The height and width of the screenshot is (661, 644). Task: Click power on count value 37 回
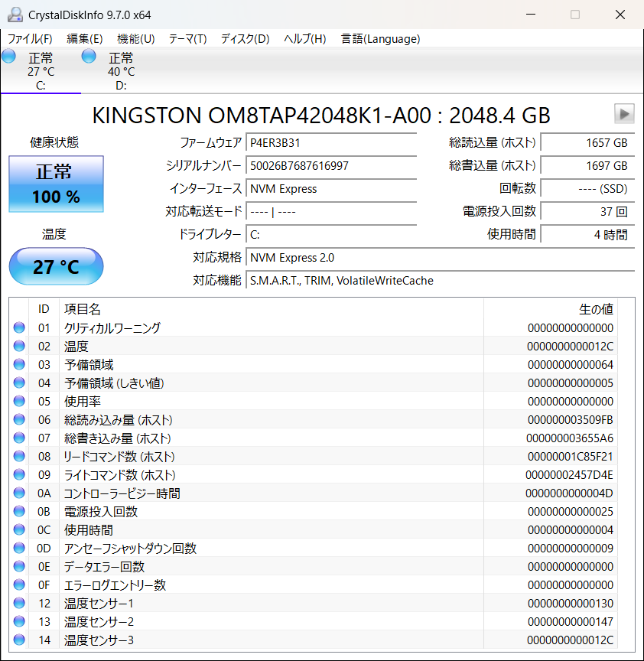(x=587, y=211)
